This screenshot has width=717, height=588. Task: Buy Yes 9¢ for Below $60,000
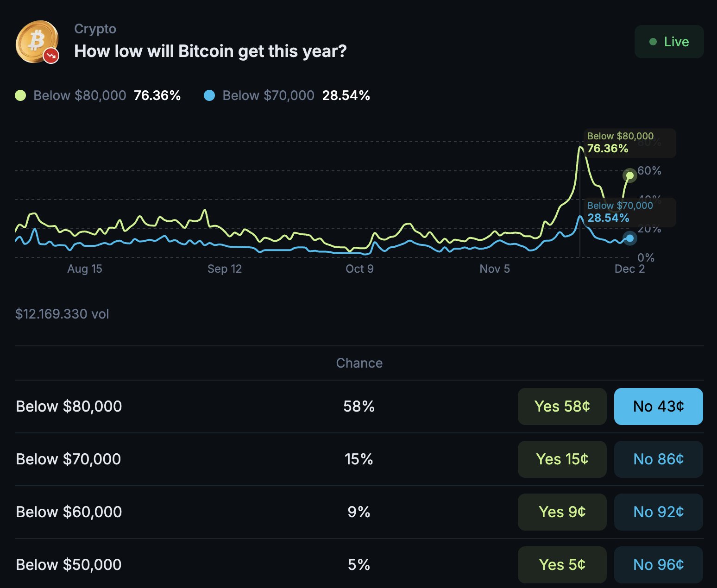[562, 512]
